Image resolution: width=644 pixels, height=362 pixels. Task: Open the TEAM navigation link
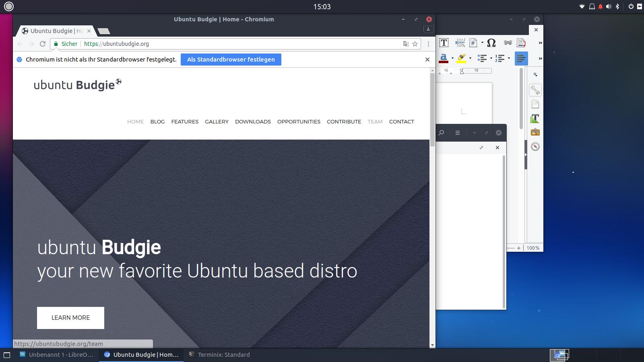pos(375,121)
